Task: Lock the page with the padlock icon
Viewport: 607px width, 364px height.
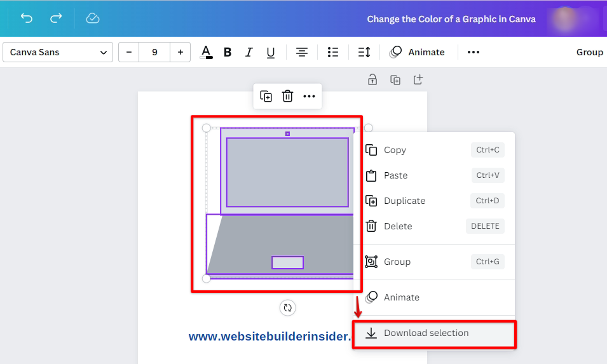Action: (372, 79)
